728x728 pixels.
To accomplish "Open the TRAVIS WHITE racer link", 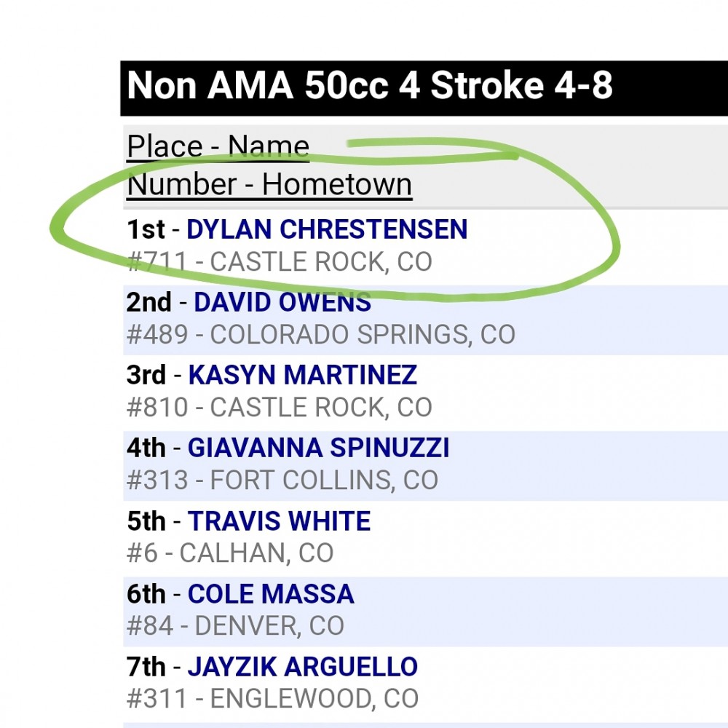I will [x=279, y=521].
